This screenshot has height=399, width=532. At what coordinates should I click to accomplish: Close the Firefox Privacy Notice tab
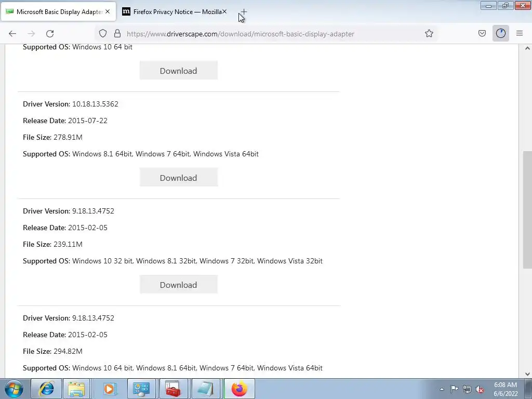(x=224, y=11)
